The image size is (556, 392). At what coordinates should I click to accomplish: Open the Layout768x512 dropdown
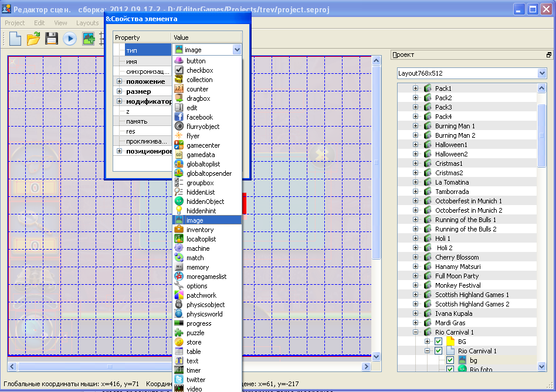pos(472,73)
